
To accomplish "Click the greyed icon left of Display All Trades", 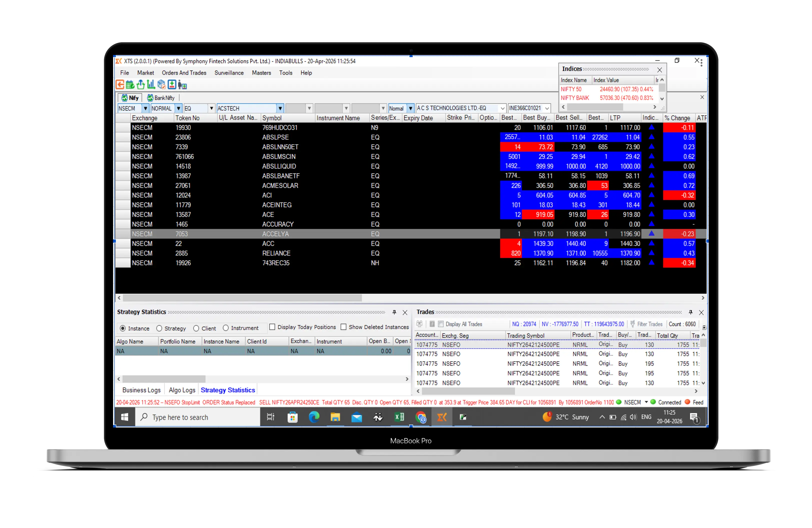I will [x=432, y=324].
